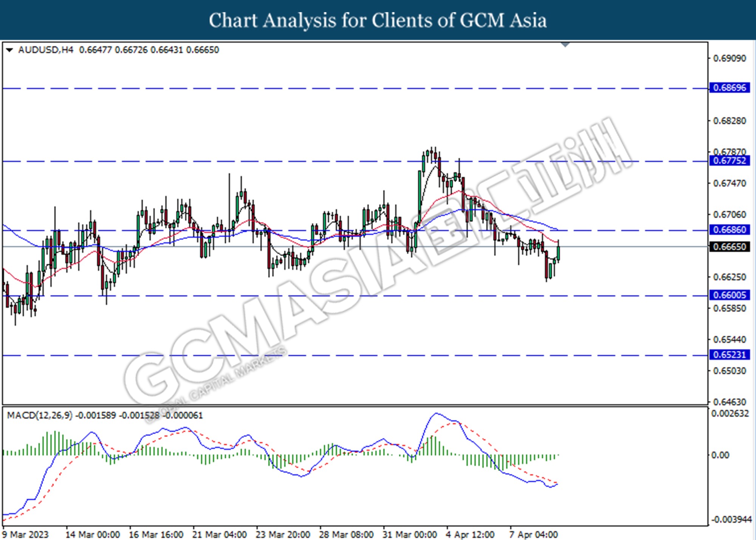Click the Chart Analysis for Clients of GCM Asia title
The width and height of the screenshot is (756, 540).
tap(378, 20)
